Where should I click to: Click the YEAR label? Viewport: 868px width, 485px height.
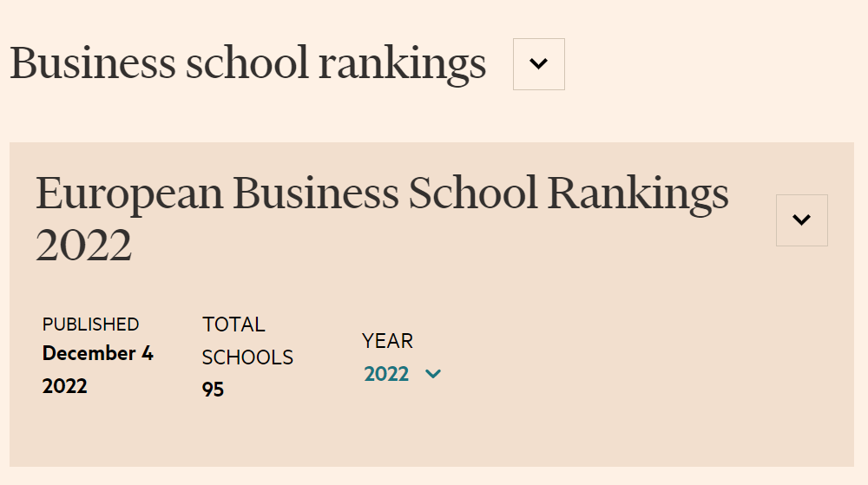click(387, 341)
